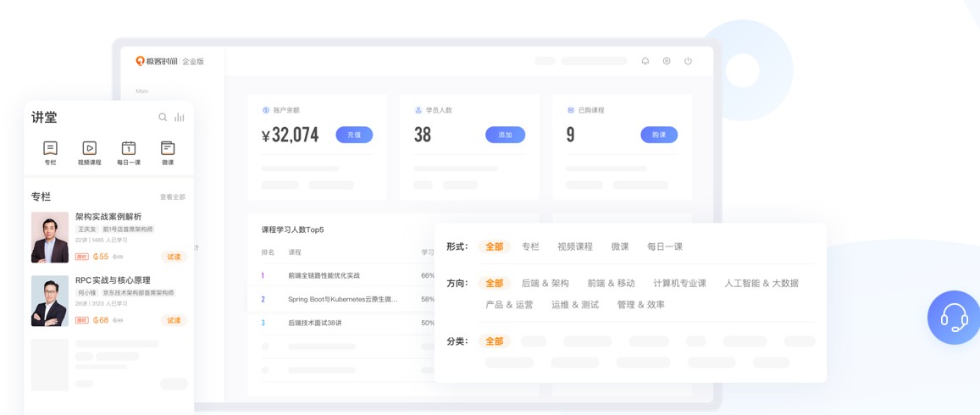This screenshot has height=415, width=980.
Task: Filter by 人工智能 & 大数据 direction
Action: [761, 283]
